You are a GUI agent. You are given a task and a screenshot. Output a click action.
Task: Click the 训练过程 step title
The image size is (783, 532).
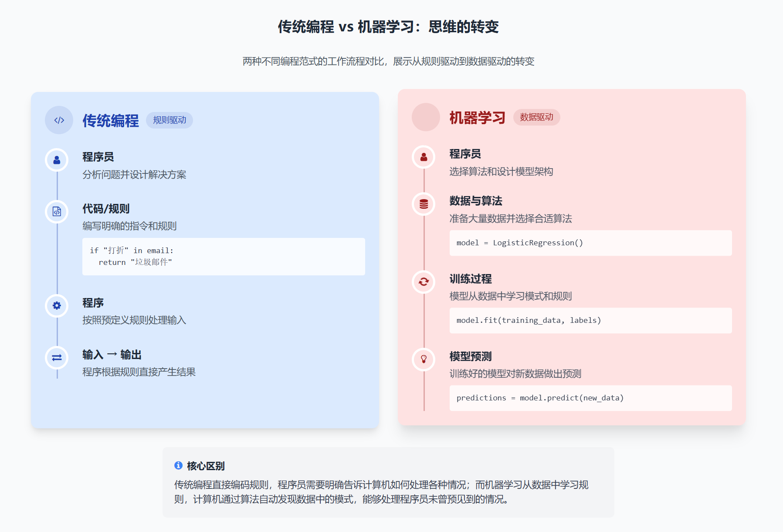click(x=471, y=279)
